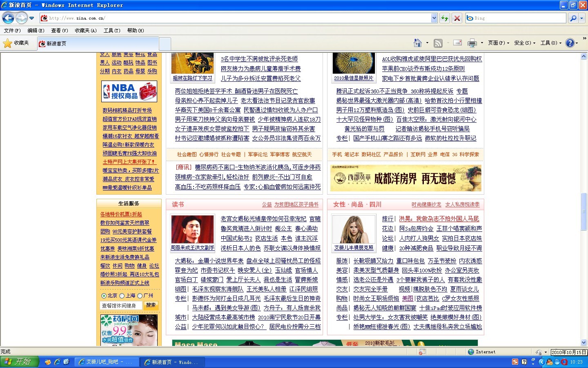Click the QQ penguin tray icon
This screenshot has width=588, height=368.
tap(550, 362)
